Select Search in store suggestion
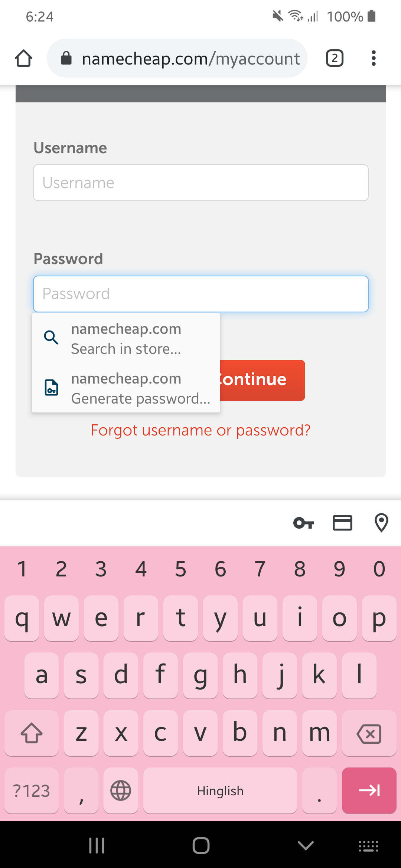The image size is (401, 868). (126, 338)
